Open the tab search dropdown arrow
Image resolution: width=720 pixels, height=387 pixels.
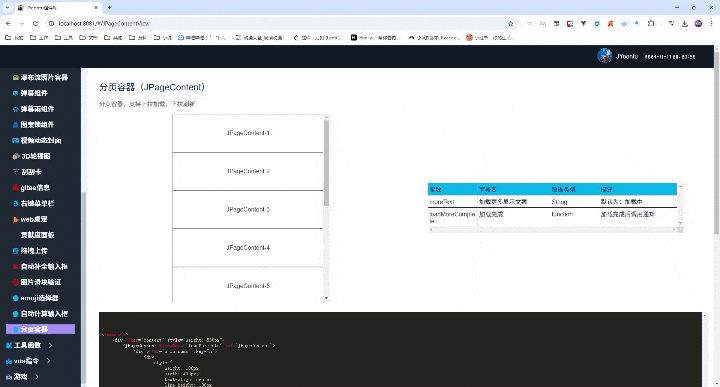coord(7,7)
